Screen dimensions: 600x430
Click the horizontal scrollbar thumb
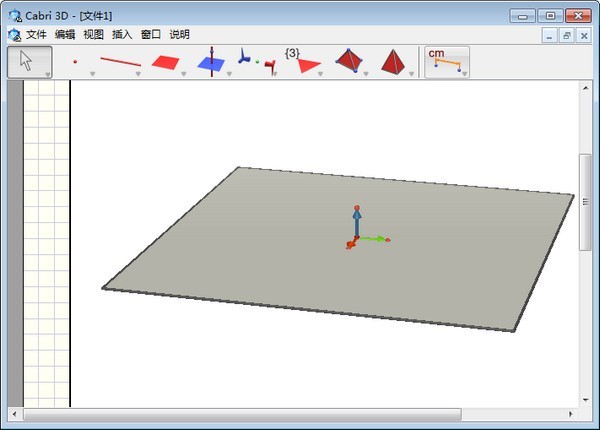(243, 414)
